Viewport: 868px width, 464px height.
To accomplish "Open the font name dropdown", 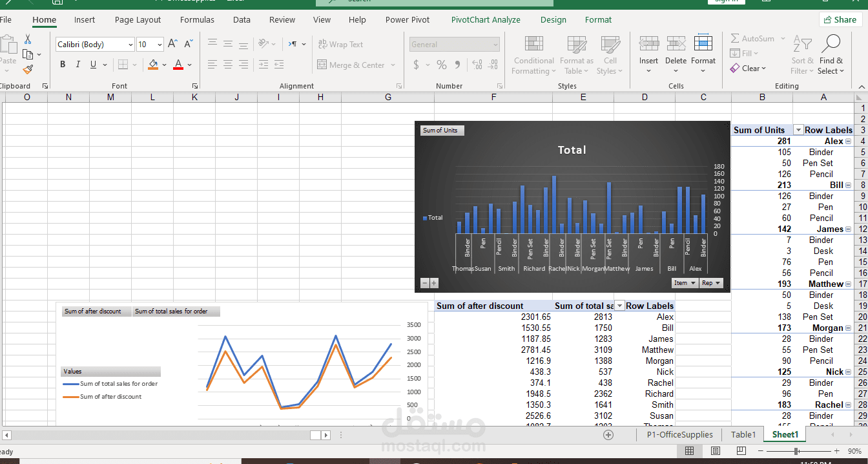I will click(x=130, y=45).
